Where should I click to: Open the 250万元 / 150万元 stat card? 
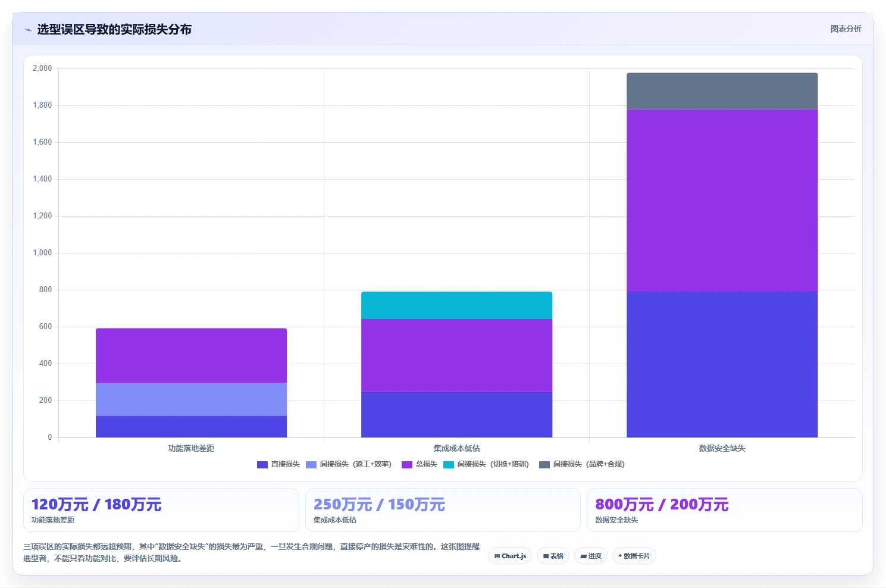coord(443,510)
